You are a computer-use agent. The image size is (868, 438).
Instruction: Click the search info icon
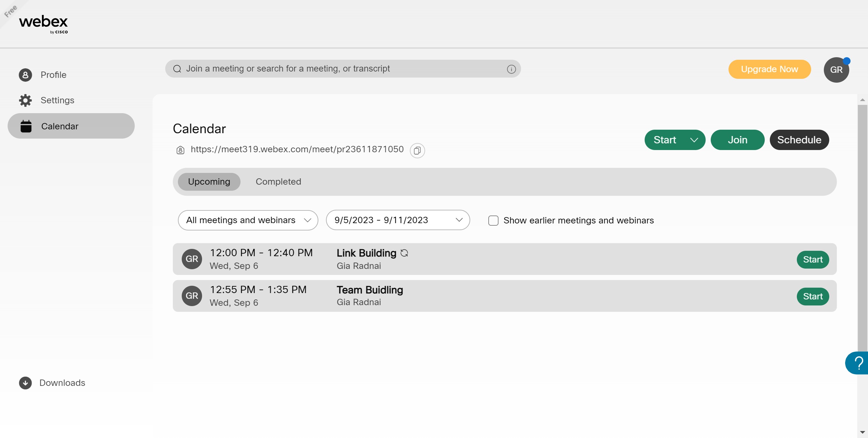511,69
